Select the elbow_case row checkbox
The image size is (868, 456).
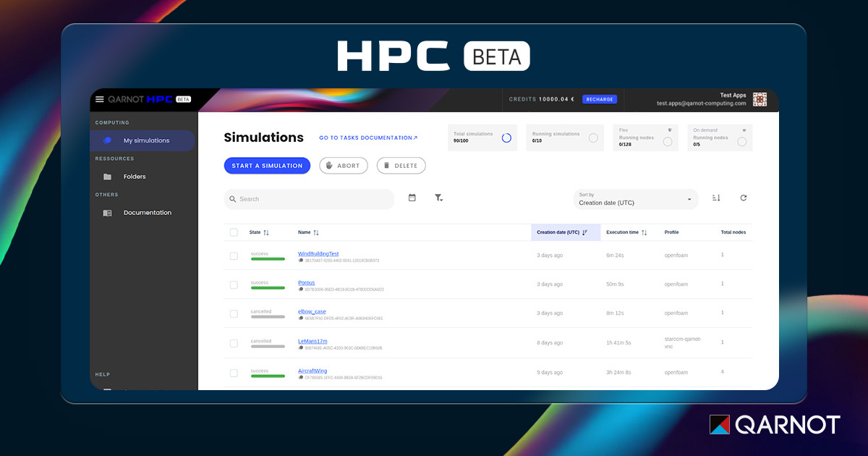pyautogui.click(x=234, y=314)
